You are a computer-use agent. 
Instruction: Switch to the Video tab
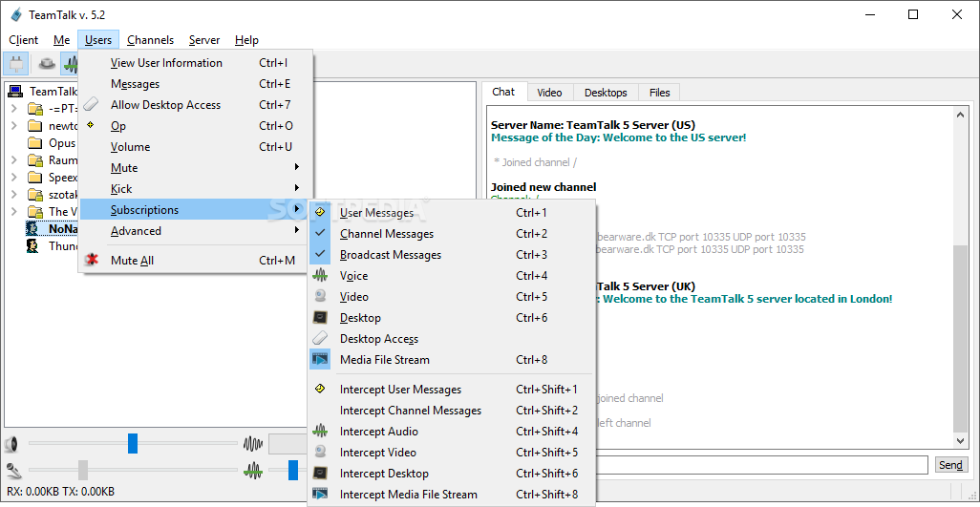pyautogui.click(x=549, y=93)
